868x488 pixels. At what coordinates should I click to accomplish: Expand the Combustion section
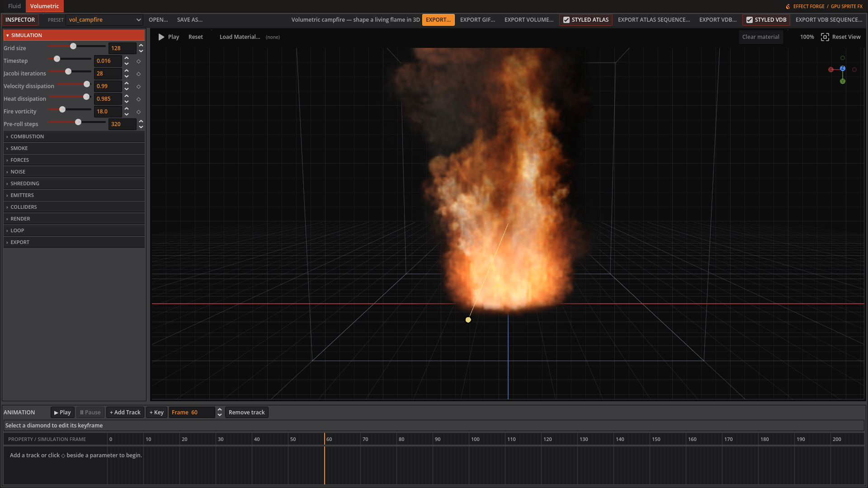click(74, 136)
